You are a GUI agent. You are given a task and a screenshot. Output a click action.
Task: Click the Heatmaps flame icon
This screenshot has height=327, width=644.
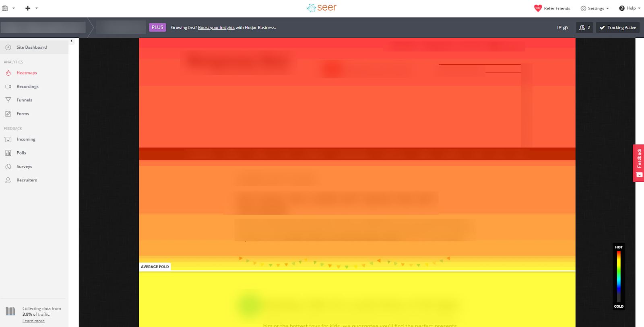click(8, 73)
